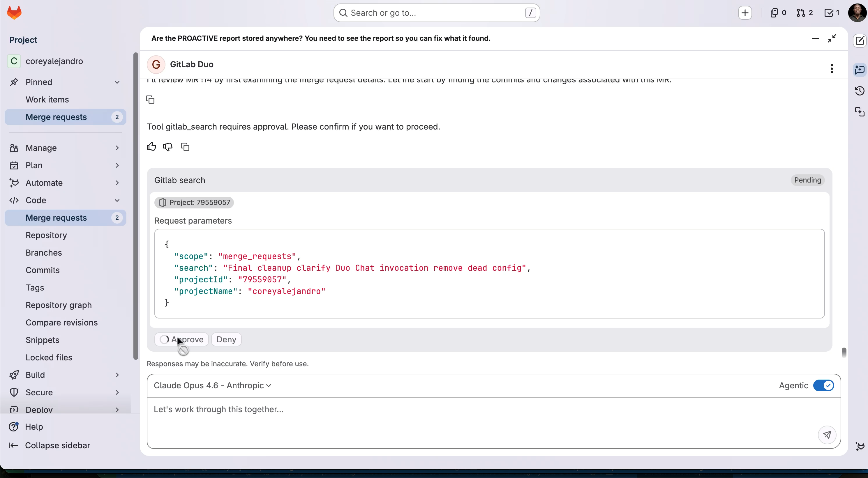Start a new chat from the right rail
The image size is (868, 478).
tap(860, 41)
